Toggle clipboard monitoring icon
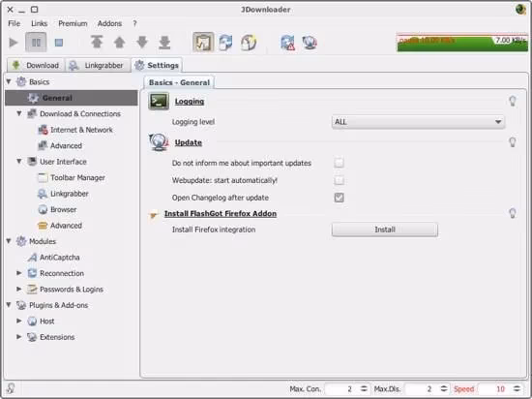This screenshot has height=399, width=532. (203, 42)
